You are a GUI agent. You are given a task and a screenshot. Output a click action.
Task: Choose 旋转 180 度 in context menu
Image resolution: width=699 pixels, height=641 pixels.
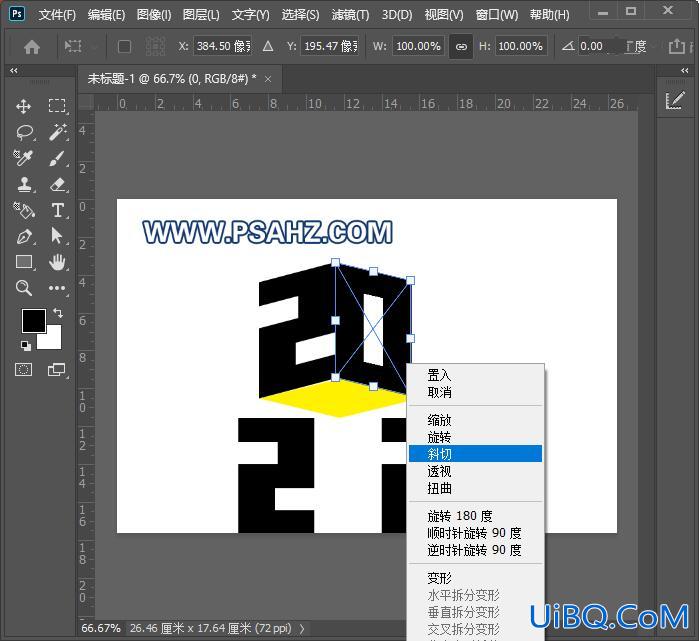pos(475,516)
